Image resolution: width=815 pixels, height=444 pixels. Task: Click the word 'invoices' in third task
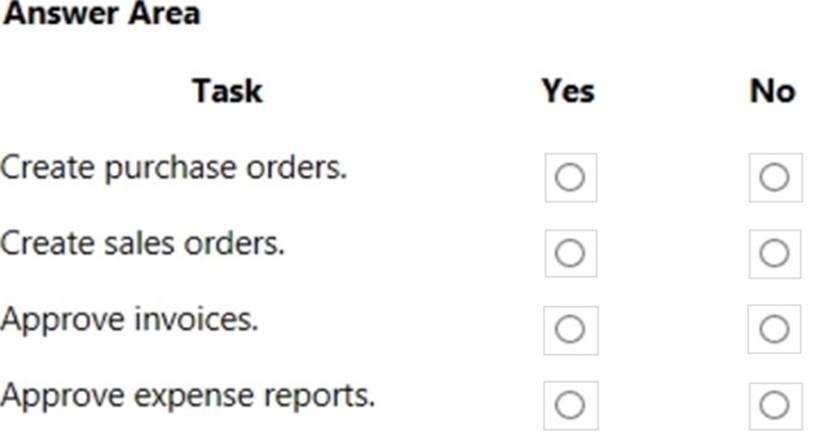click(x=197, y=319)
